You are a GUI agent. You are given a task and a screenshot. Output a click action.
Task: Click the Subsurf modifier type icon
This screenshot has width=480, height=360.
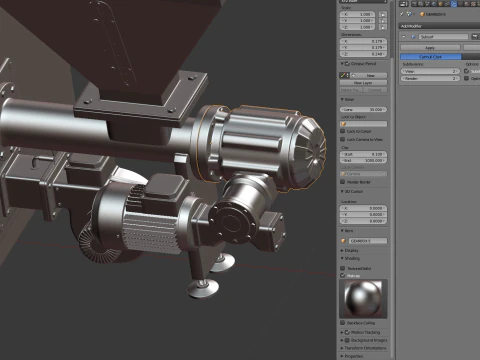413,37
